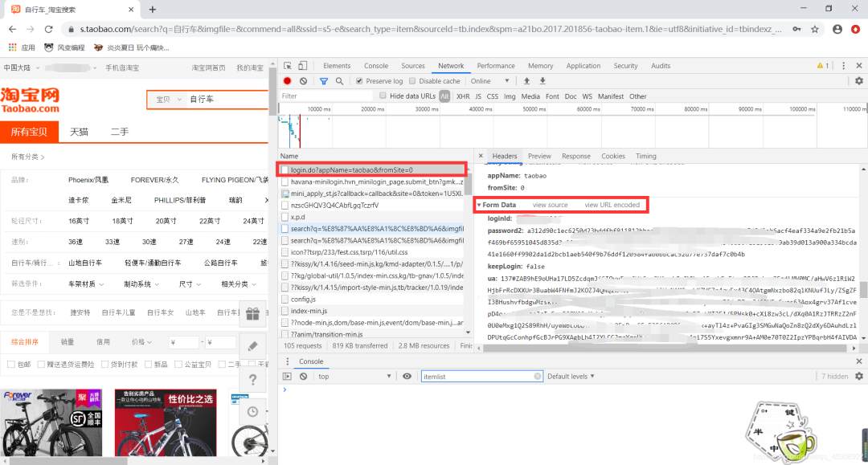This screenshot has width=868, height=465.
Task: Clear the 'itemlist' console filter text
Action: tap(538, 377)
